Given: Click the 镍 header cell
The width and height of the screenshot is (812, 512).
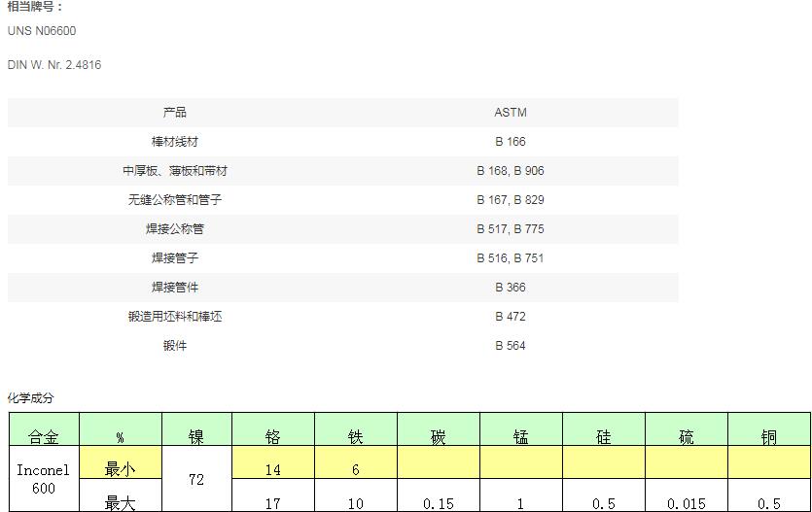Looking at the screenshot, I should 196,429.
